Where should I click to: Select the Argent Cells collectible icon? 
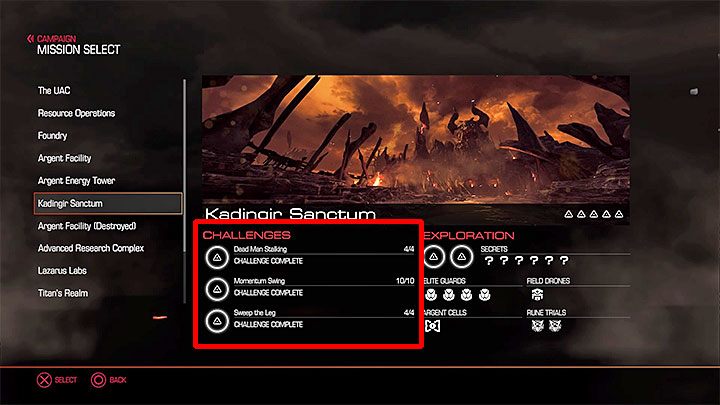click(433, 326)
